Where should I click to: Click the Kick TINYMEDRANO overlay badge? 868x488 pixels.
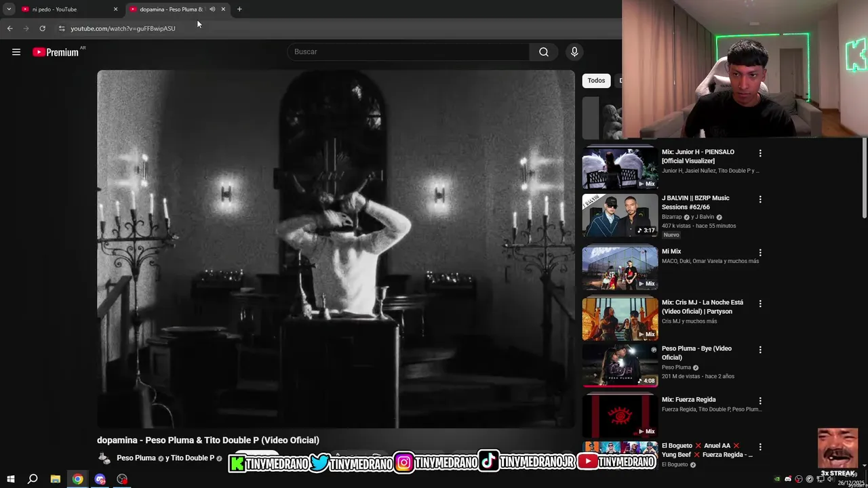pyautogui.click(x=269, y=463)
